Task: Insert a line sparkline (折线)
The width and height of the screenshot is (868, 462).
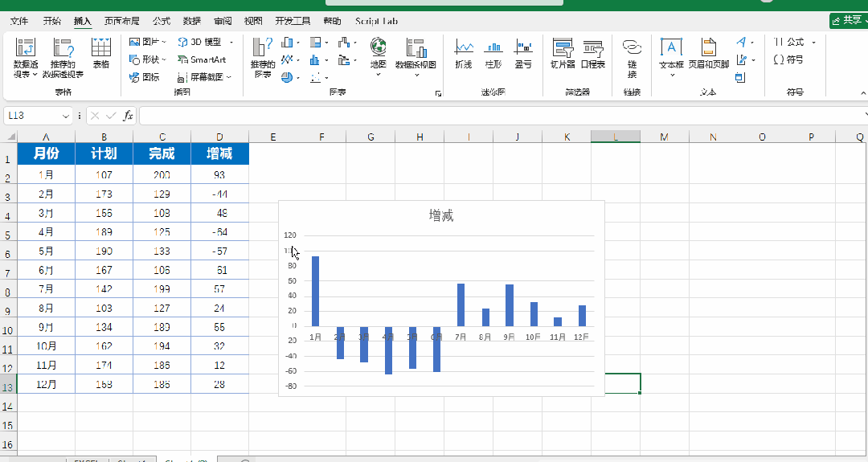Action: click(464, 54)
